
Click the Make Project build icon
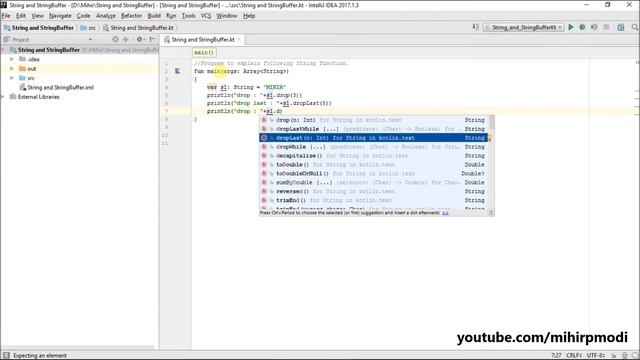(x=476, y=27)
